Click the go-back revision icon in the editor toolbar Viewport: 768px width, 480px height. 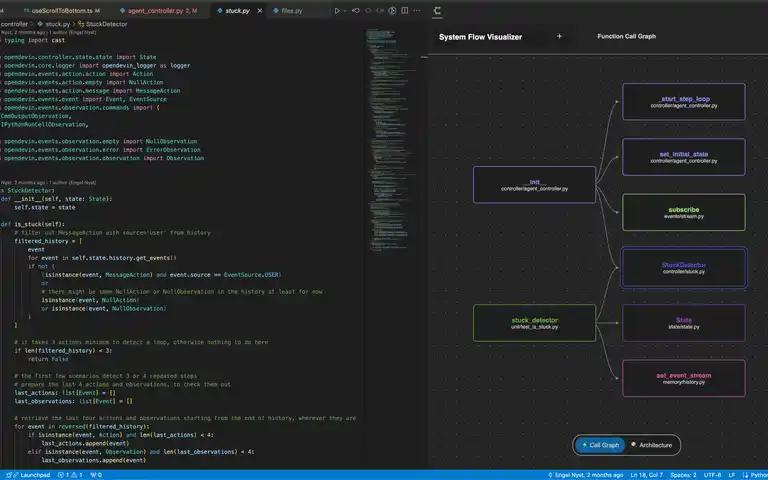356,10
